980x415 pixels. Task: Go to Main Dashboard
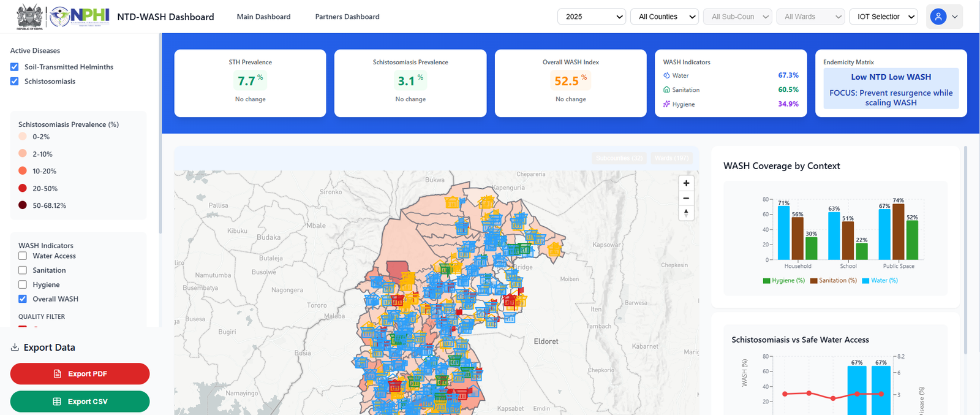click(x=263, y=17)
